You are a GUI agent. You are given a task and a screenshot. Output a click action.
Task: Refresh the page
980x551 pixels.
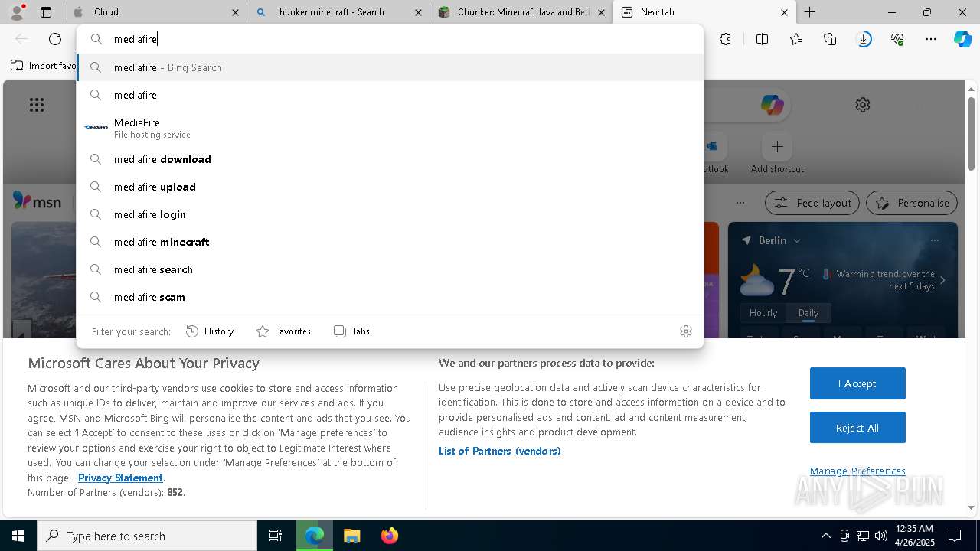[x=55, y=39]
